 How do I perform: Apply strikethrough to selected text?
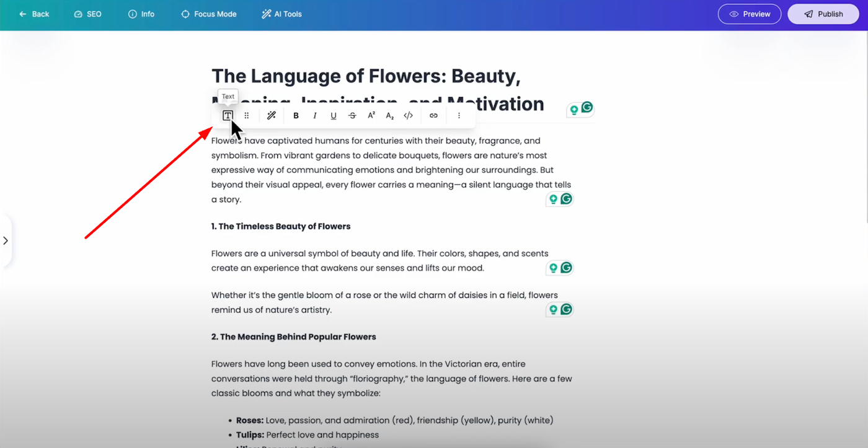(352, 116)
